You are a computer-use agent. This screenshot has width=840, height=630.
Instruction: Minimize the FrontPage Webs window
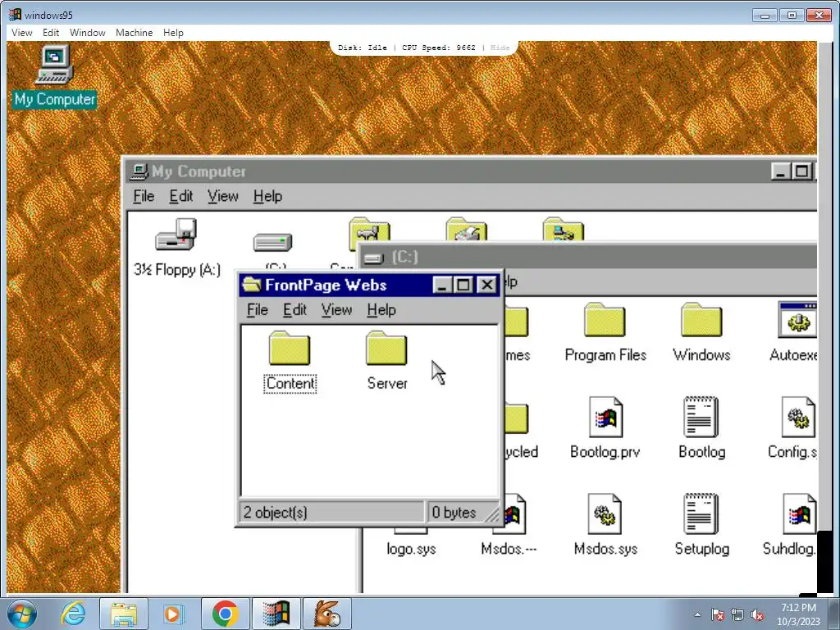coord(442,285)
